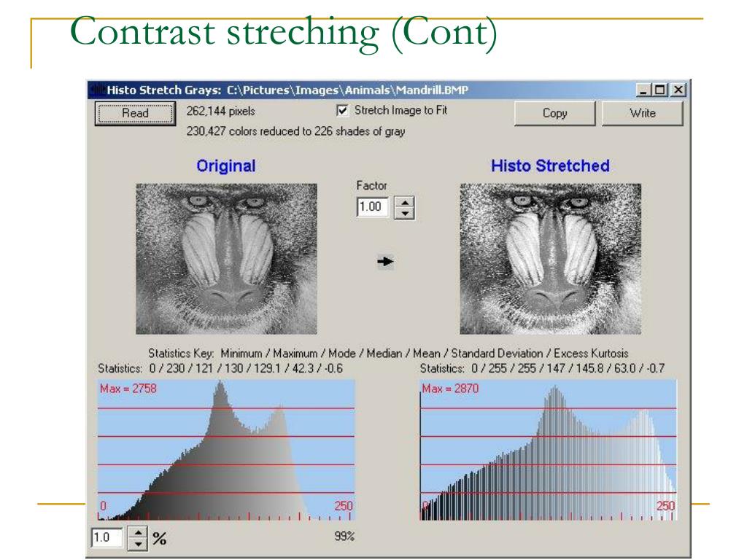Click the black arrow between the images
Image resolution: width=747 pixels, height=560 pixels.
(385, 262)
